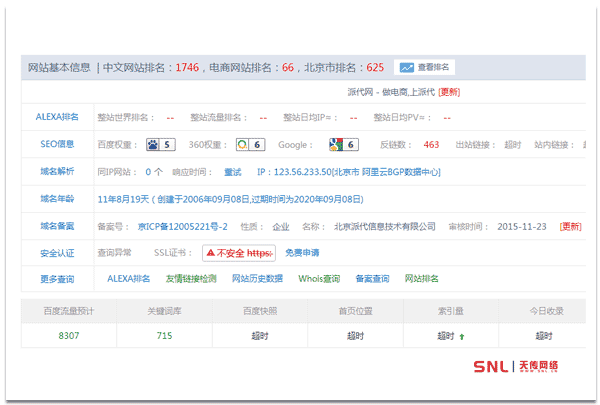Click the 360 weight badge icon

242,145
